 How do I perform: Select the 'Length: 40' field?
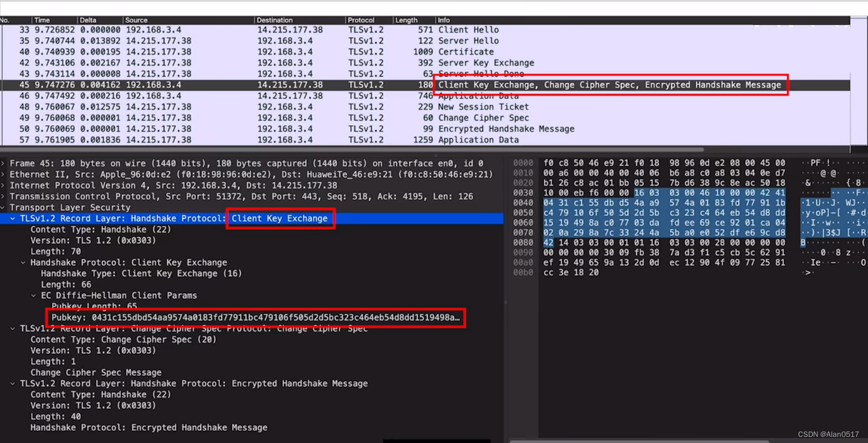point(55,416)
